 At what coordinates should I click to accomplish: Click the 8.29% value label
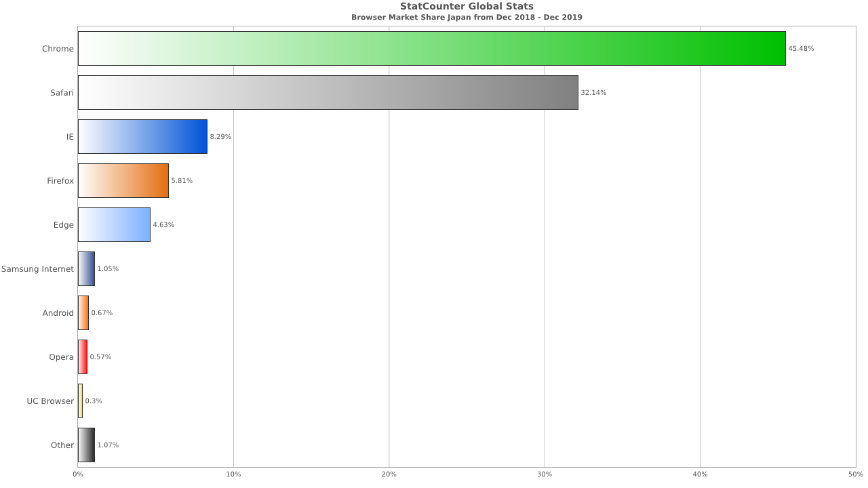coord(220,137)
